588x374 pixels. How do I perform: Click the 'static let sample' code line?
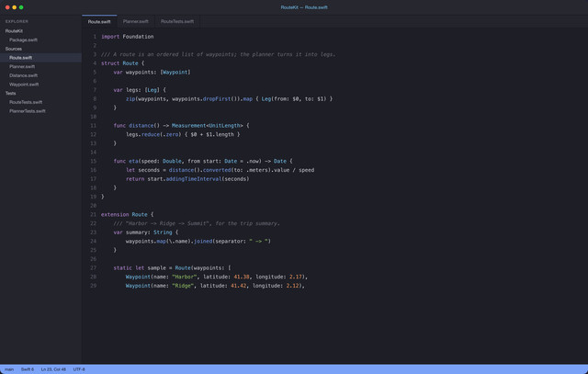click(172, 267)
